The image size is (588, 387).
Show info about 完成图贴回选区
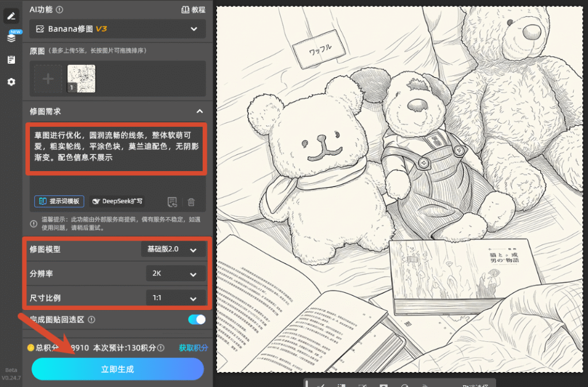coord(91,319)
